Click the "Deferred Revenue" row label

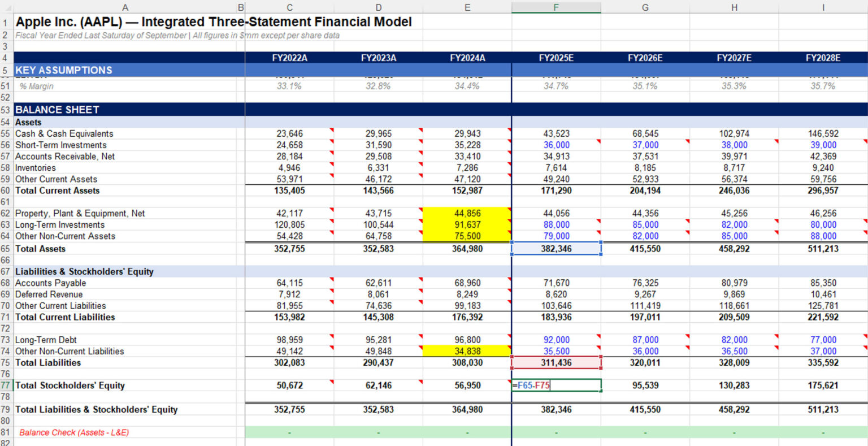pos(49,295)
